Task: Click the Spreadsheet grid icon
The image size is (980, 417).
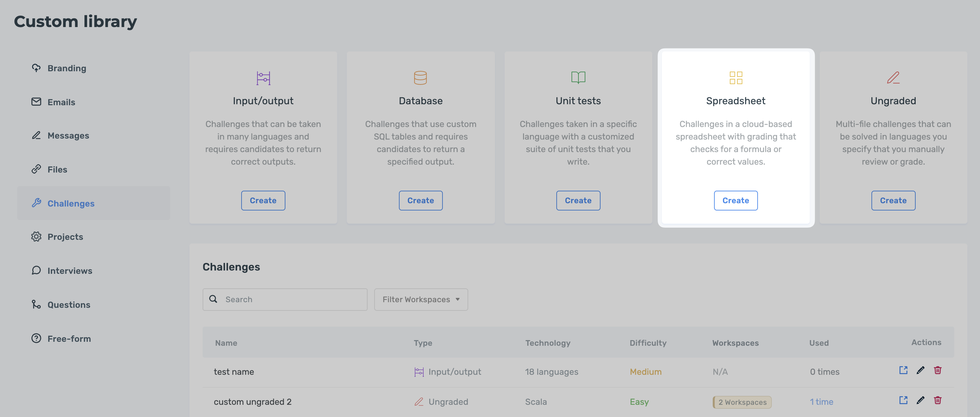Action: click(736, 78)
